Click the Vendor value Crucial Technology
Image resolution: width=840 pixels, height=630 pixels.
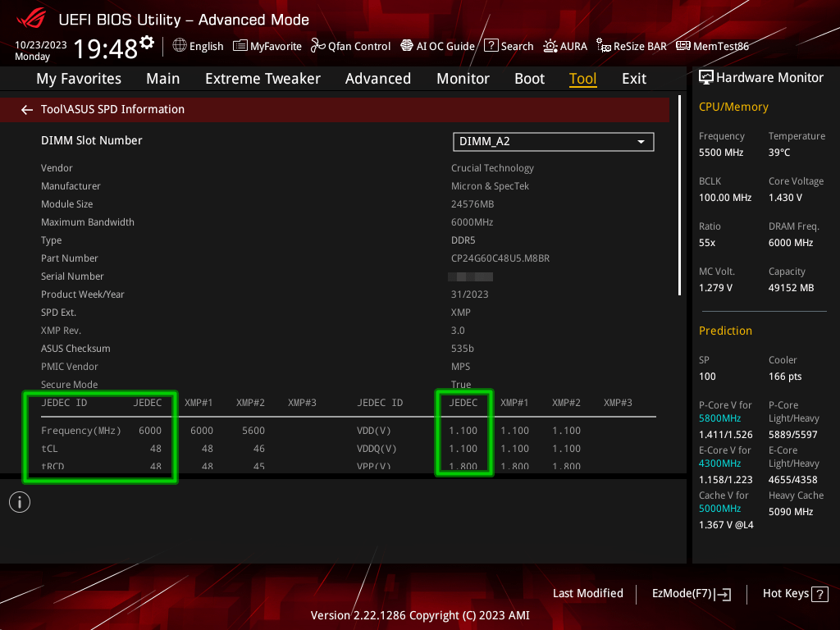pyautogui.click(x=492, y=168)
